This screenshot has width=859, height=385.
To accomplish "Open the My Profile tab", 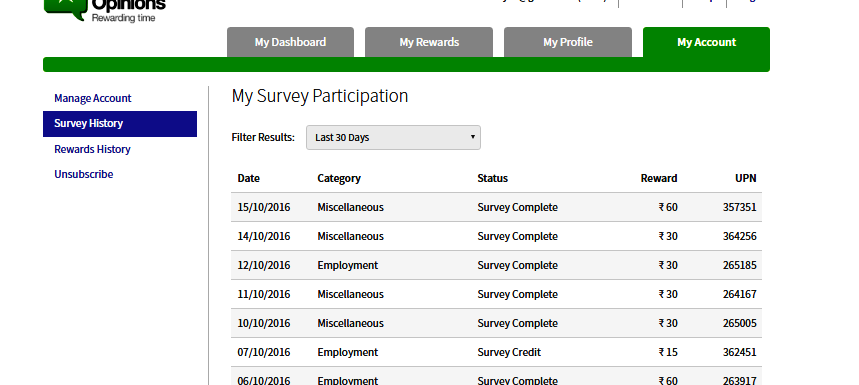I will point(568,42).
